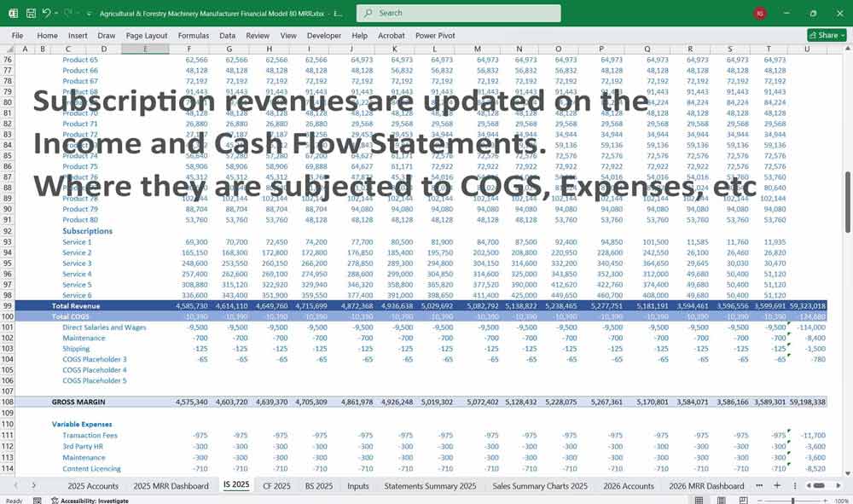Open the user account avatar
The height and width of the screenshot is (504, 853).
pyautogui.click(x=760, y=14)
